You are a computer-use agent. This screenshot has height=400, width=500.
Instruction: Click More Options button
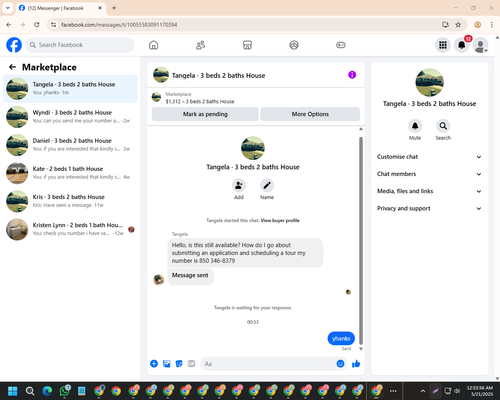(310, 114)
